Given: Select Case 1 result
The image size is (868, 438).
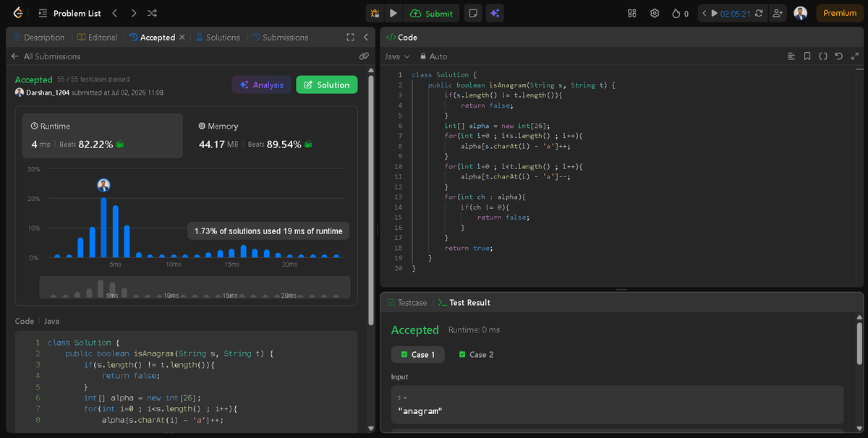Looking at the screenshot, I should (418, 355).
